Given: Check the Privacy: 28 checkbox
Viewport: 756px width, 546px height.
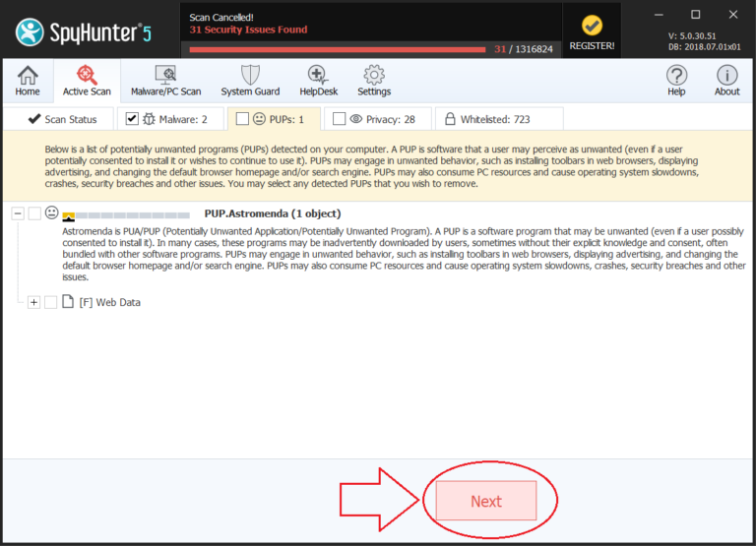Looking at the screenshot, I should (340, 119).
